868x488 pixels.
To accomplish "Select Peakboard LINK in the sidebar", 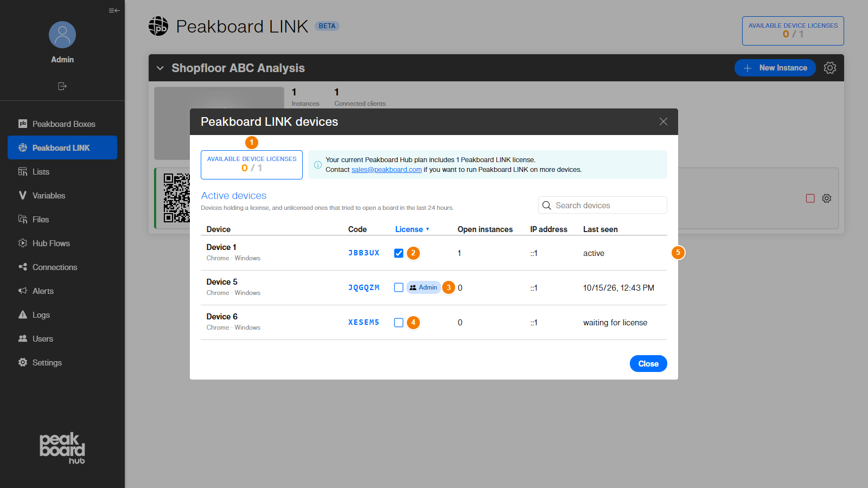I will [x=62, y=147].
